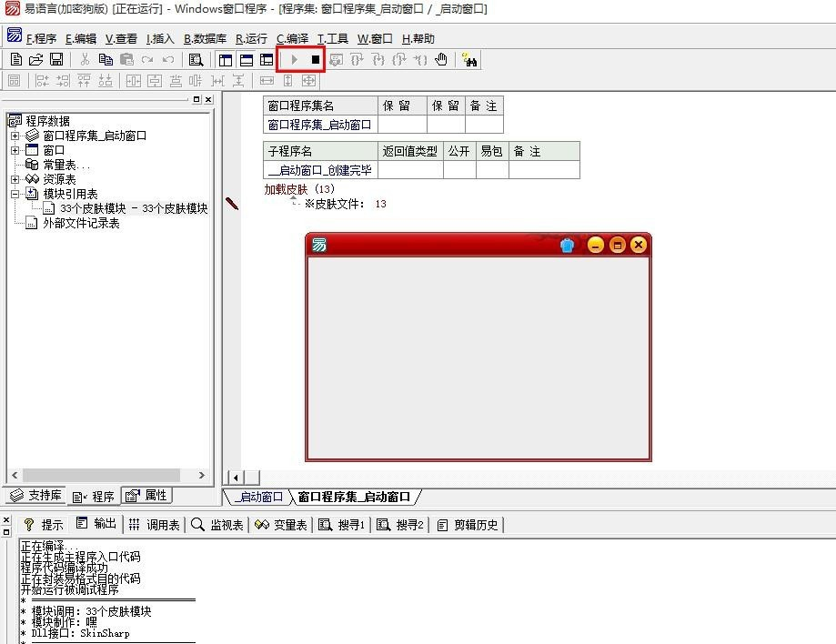Open the I.插入 menu
Screen dimensions: 836x644
point(160,39)
